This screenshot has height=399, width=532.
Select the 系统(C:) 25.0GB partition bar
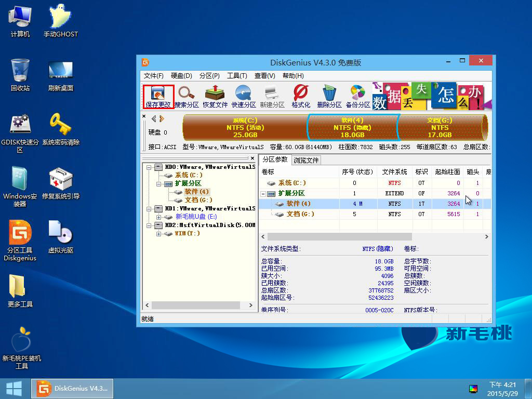245,128
